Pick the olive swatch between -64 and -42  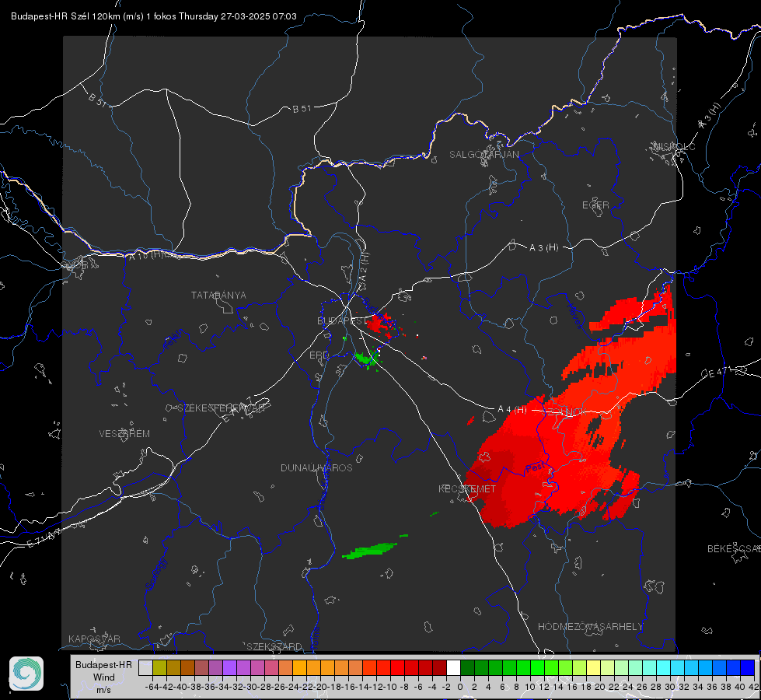coord(159,667)
